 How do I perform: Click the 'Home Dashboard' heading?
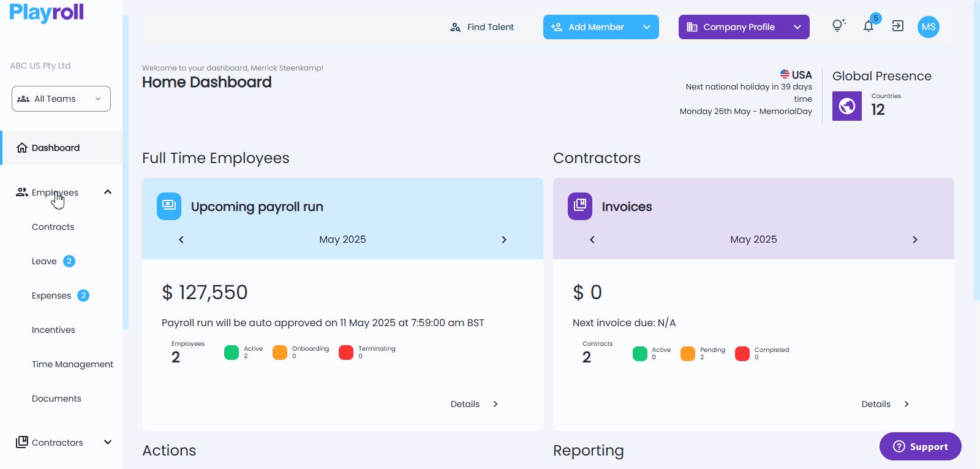click(207, 82)
